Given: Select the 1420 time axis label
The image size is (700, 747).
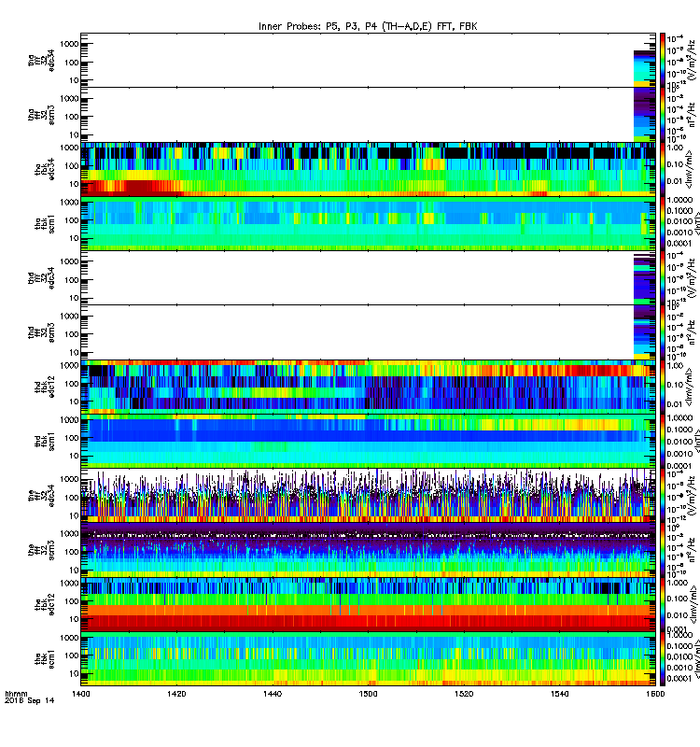Looking at the screenshot, I should click(x=176, y=694).
